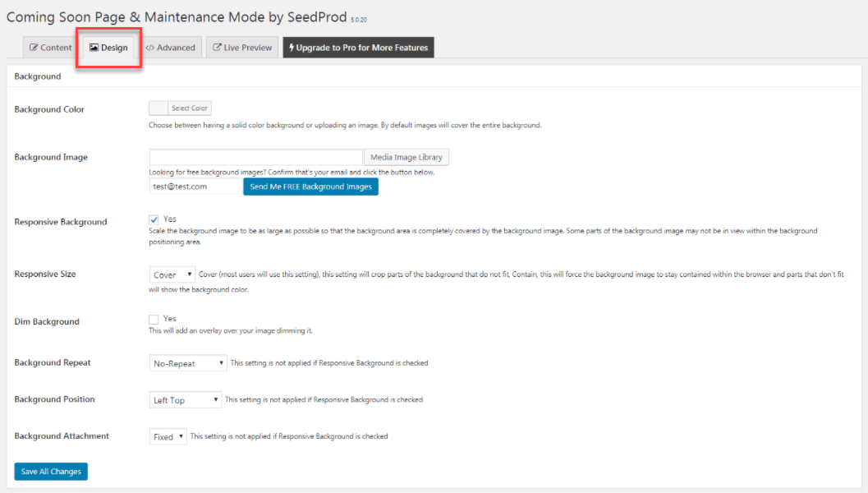868x493 pixels.
Task: Click the test@test.com email field
Action: point(196,187)
